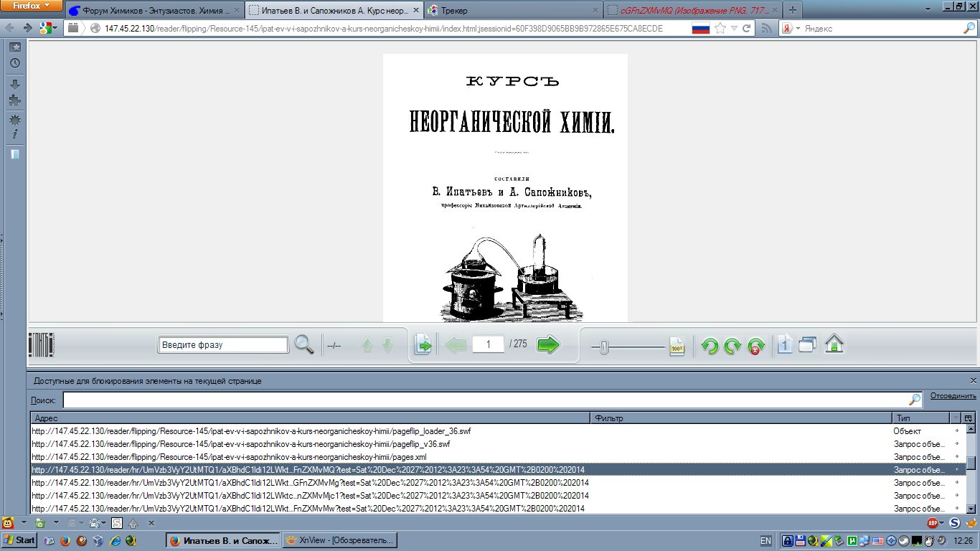Click the Введите фразу search field
Image resolution: width=980 pixels, height=551 pixels.
tap(223, 345)
